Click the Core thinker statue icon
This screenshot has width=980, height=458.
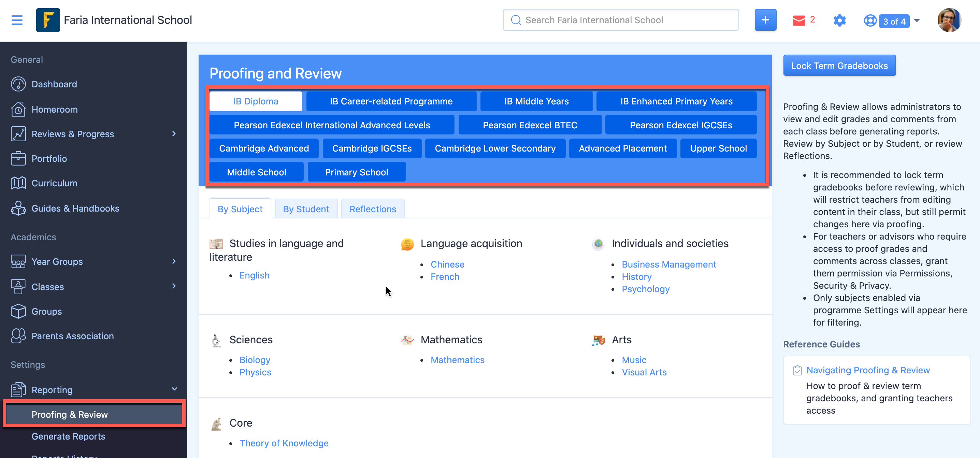click(216, 424)
